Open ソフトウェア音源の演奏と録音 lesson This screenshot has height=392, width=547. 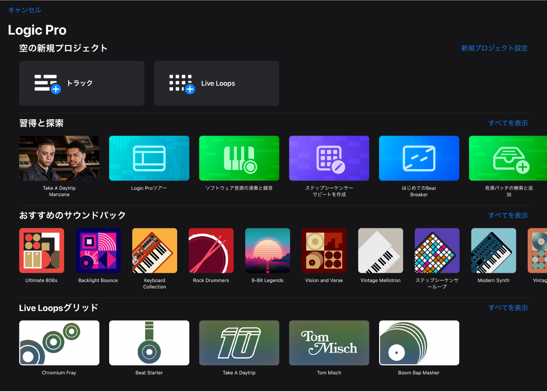click(x=239, y=158)
